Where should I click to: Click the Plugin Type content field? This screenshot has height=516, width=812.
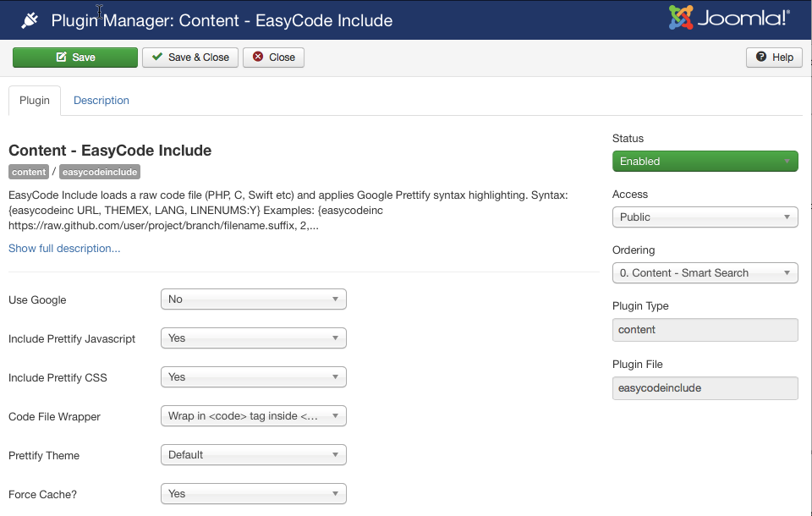point(705,330)
